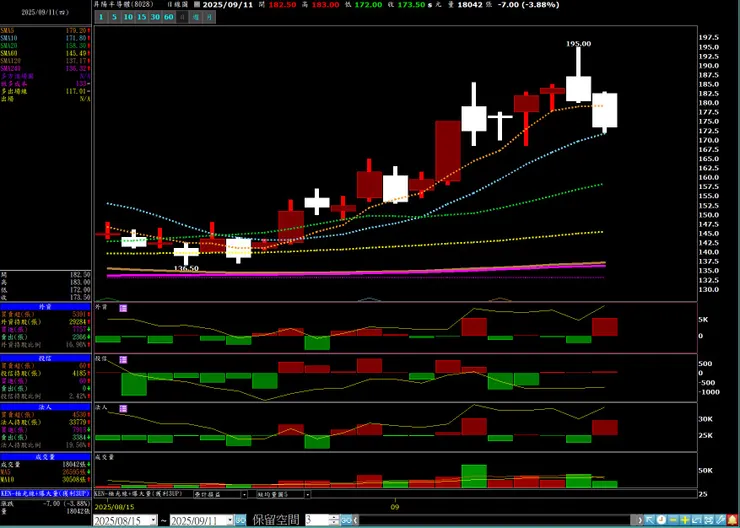Viewport: 740px width, 528px height.
Task: Switch to the weekly (週) timeframe tab
Action: point(196,17)
